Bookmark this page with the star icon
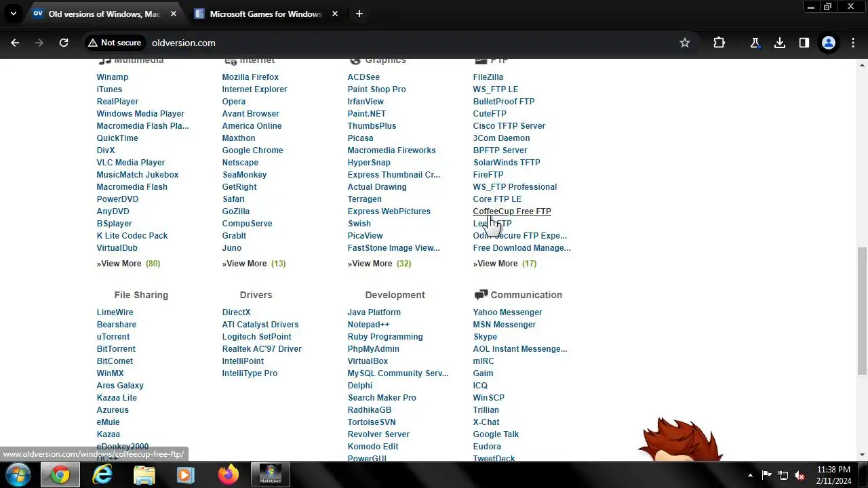 point(685,43)
